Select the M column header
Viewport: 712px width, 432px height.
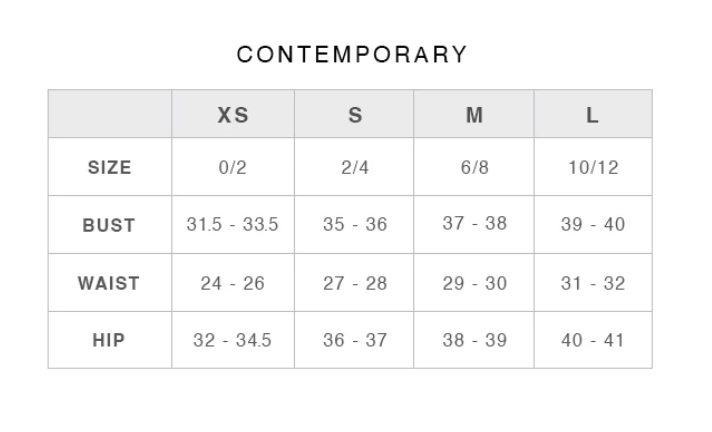click(x=474, y=115)
